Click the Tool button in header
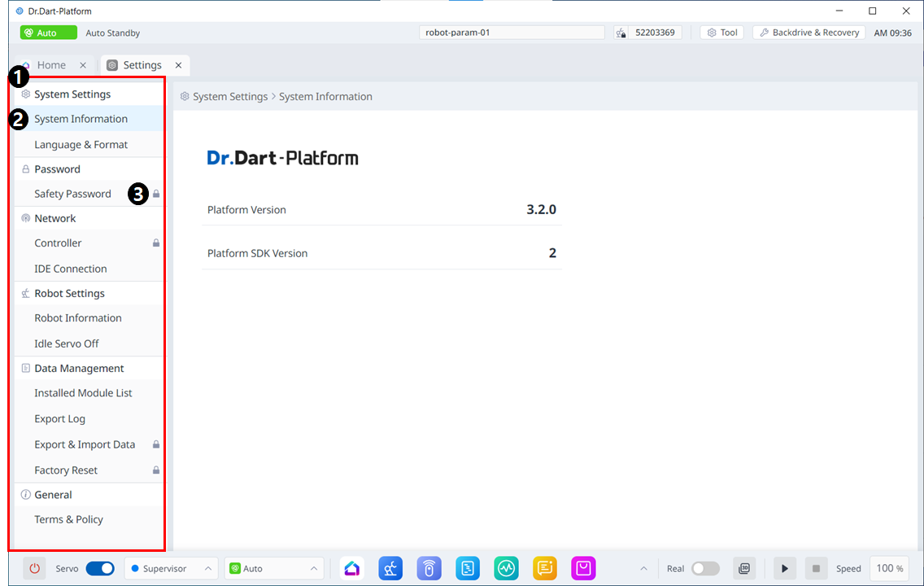The height and width of the screenshot is (586, 924). (721, 33)
